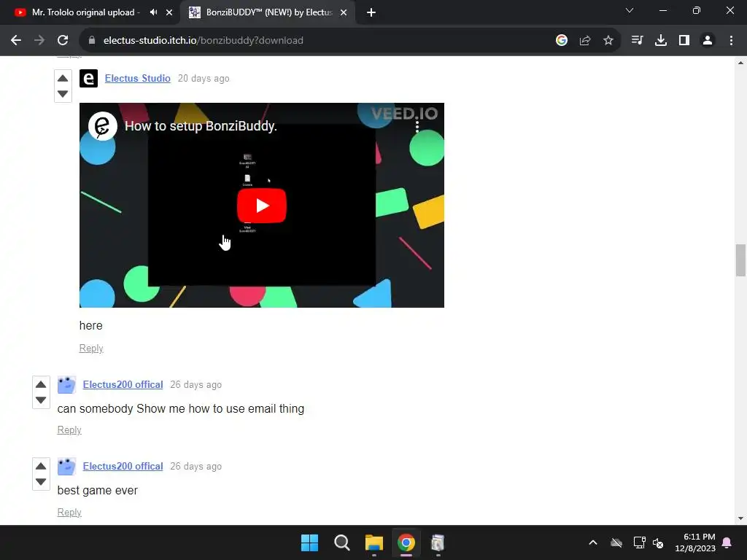The image size is (747, 560).
Task: Click the Google icon in address bar
Action: (562, 41)
